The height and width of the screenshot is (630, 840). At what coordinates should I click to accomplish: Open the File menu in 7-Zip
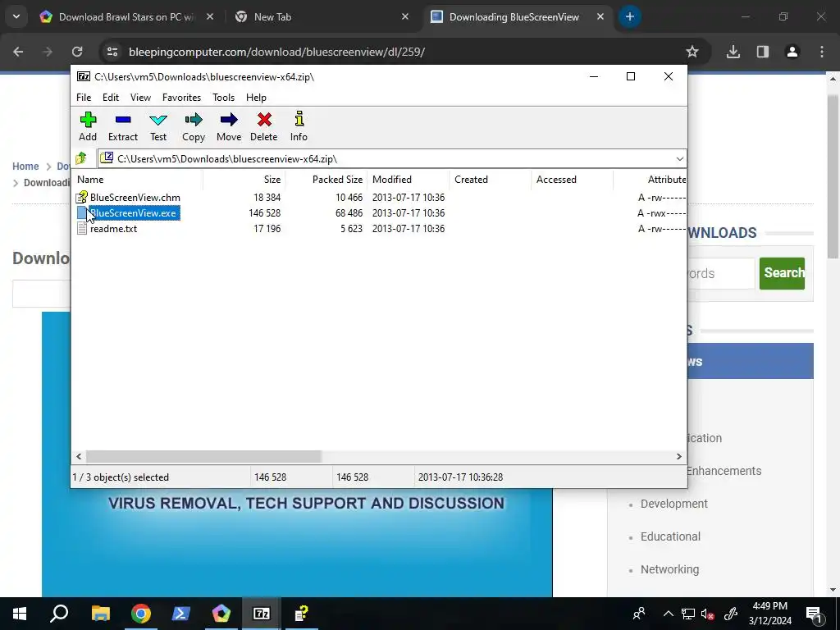tap(84, 98)
